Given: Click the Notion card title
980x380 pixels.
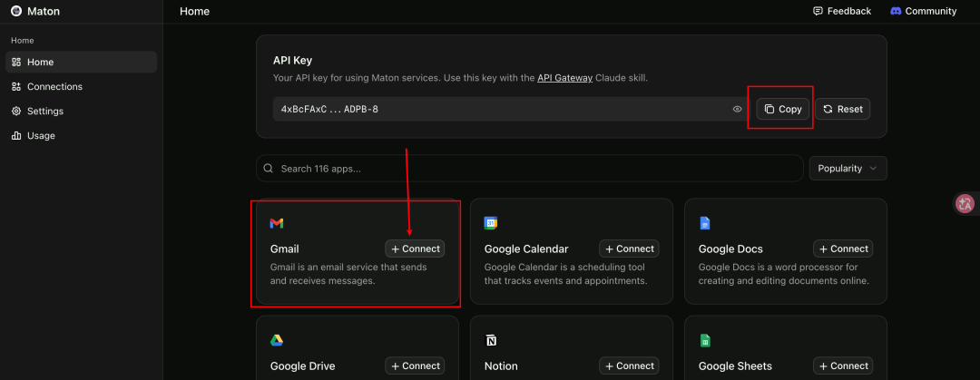Looking at the screenshot, I should (x=501, y=366).
